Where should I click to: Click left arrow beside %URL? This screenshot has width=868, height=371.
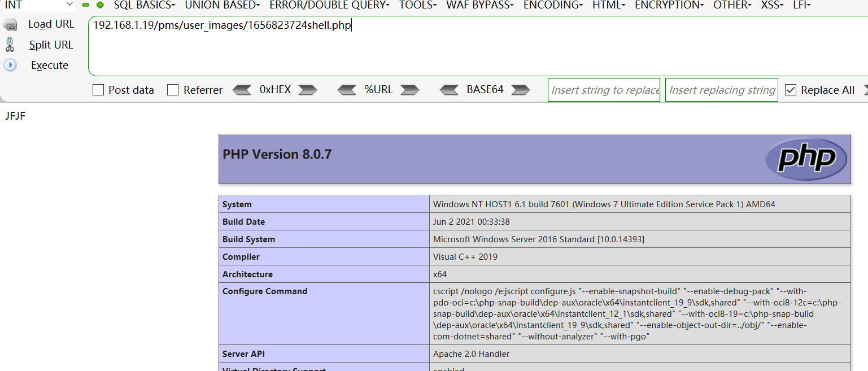[347, 90]
